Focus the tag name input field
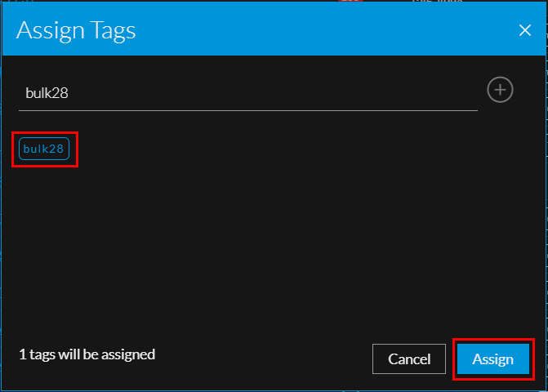 point(247,93)
